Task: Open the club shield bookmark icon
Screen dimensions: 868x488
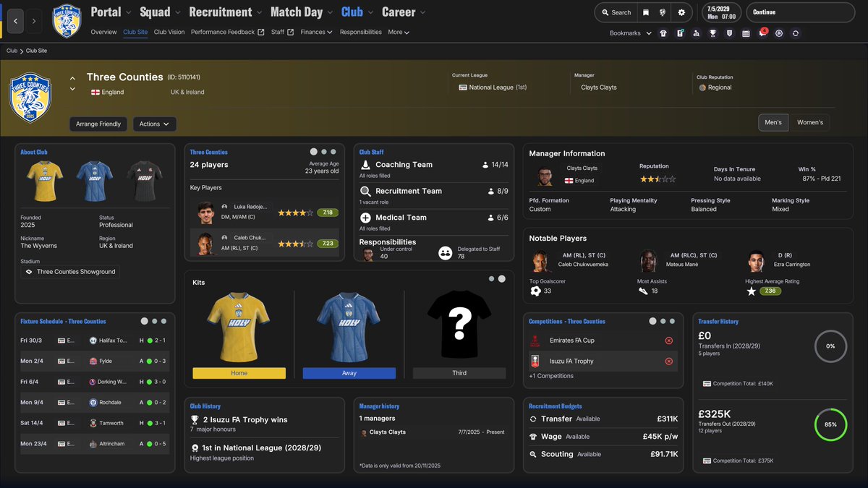Action: point(729,33)
